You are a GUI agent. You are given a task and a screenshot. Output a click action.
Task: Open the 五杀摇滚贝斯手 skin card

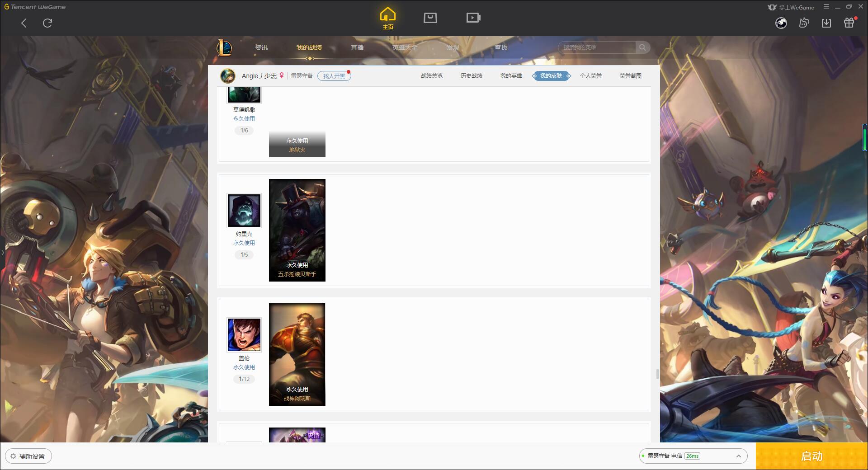[x=297, y=230]
